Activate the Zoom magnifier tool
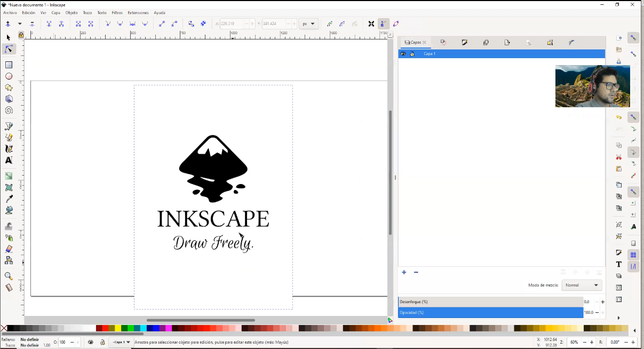644x349 pixels. (x=9, y=276)
